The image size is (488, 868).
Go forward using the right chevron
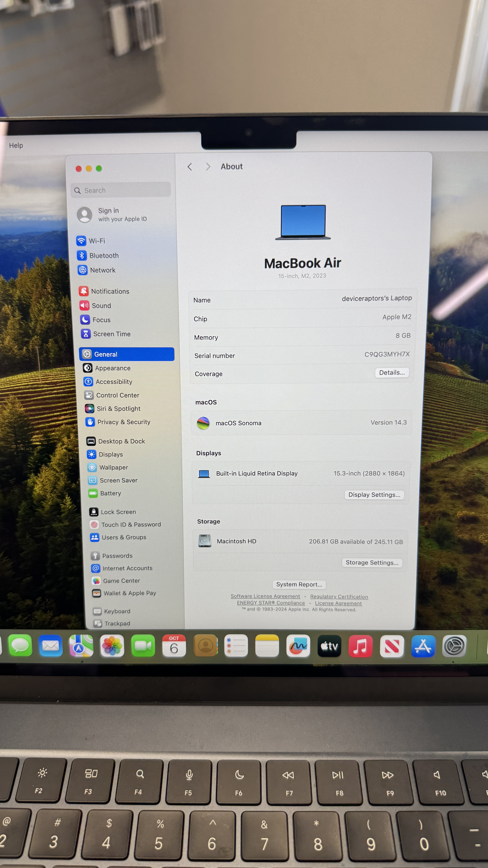coord(208,167)
